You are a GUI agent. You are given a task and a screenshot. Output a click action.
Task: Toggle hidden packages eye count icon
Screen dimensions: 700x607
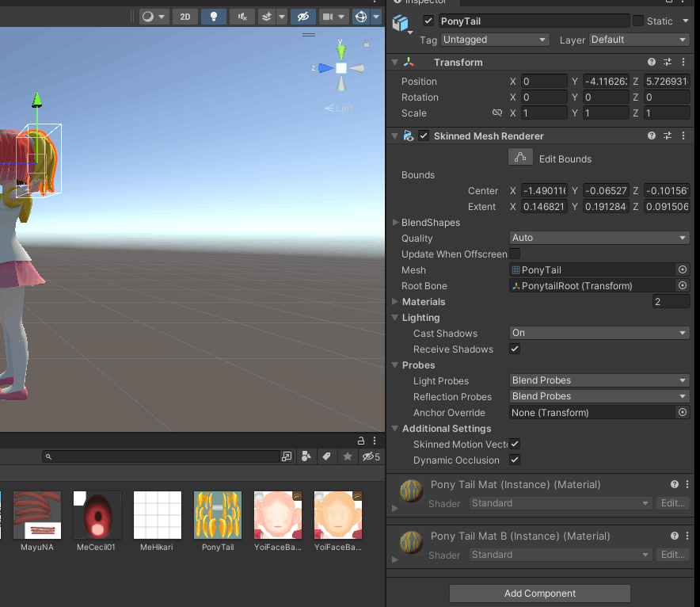pyautogui.click(x=371, y=456)
